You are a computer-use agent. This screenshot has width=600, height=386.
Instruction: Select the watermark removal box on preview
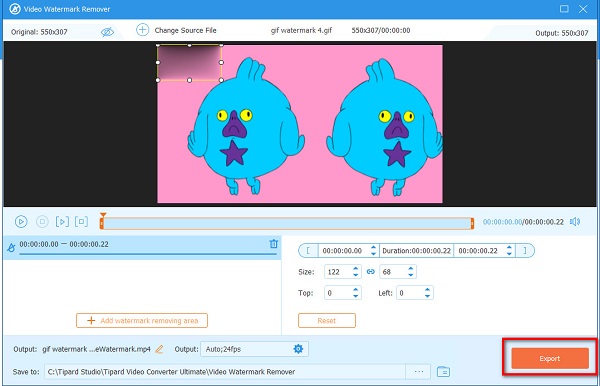pos(190,63)
